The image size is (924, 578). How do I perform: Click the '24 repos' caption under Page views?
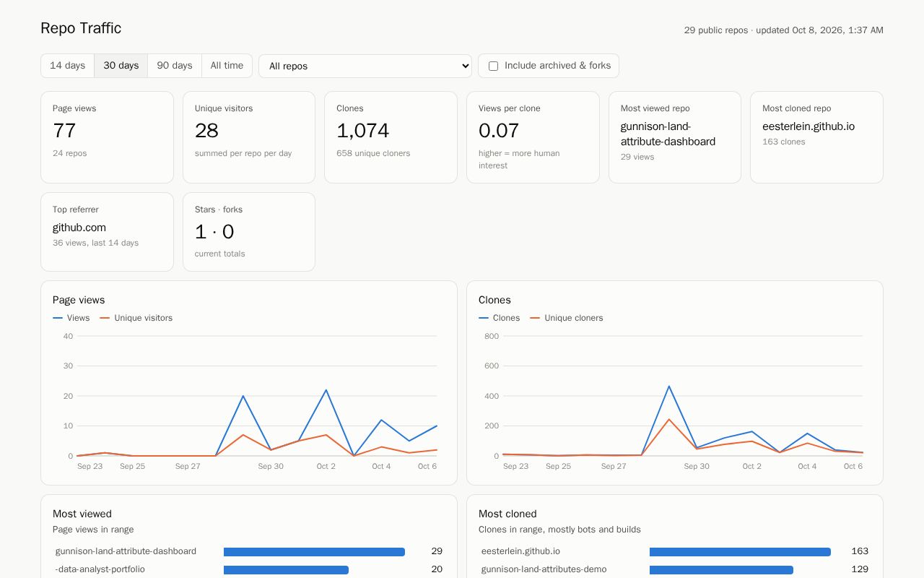coord(70,153)
